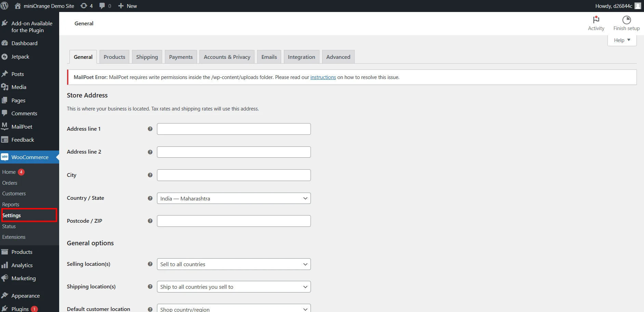Click the updates icon in the admin bar

pos(83,5)
